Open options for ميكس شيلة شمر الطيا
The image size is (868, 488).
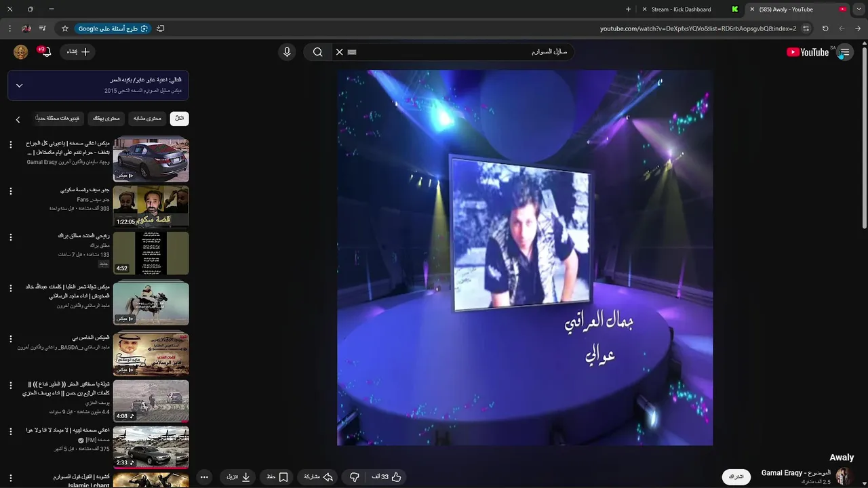coord(10,288)
